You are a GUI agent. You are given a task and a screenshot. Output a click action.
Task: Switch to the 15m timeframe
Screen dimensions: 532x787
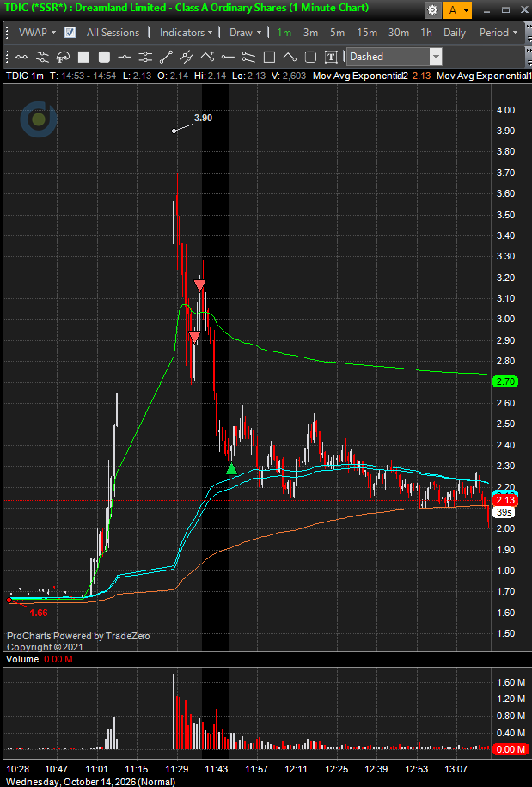pos(367,32)
